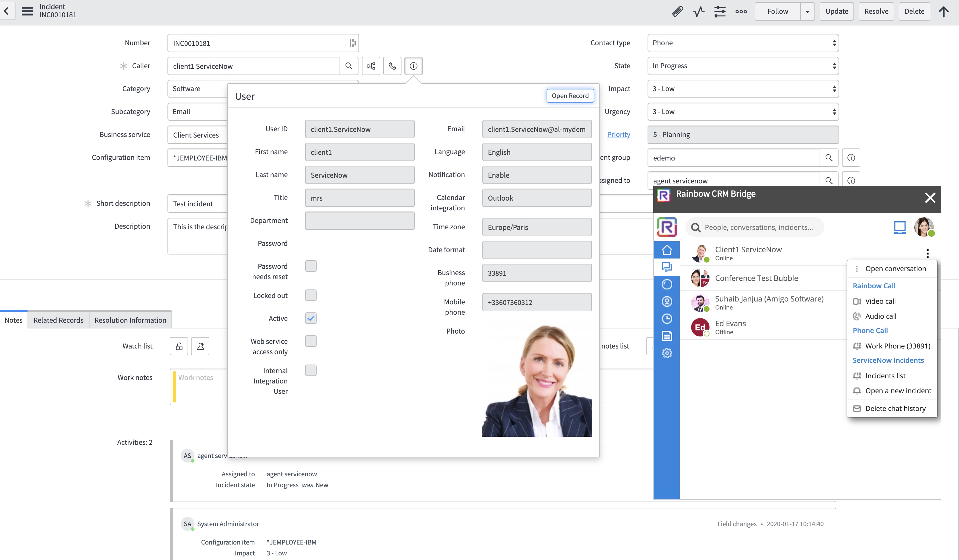Open the Priority link
This screenshot has width=959, height=560.
coord(618,134)
